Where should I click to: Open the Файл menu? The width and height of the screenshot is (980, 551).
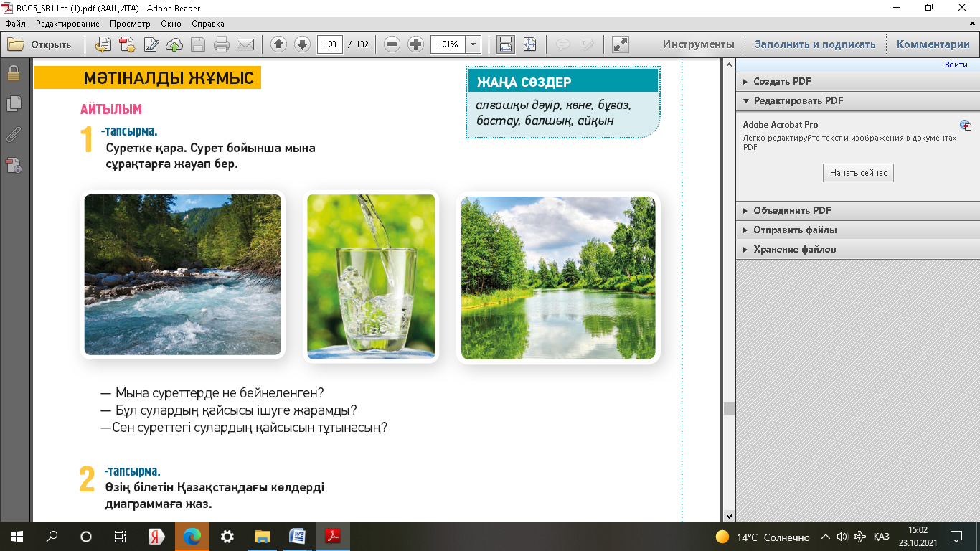(15, 24)
